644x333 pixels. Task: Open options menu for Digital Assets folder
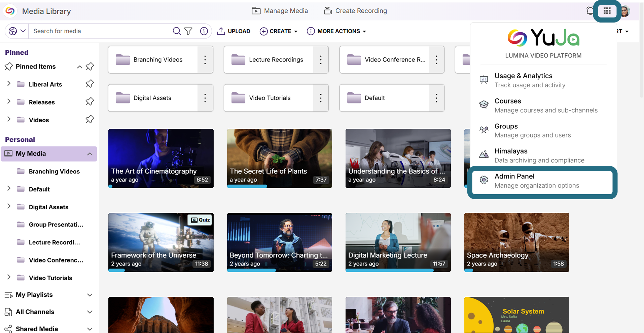tap(205, 98)
